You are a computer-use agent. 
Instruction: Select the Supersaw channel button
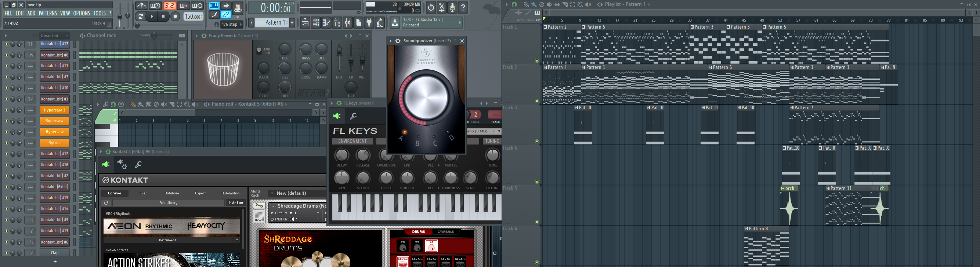tap(55, 121)
